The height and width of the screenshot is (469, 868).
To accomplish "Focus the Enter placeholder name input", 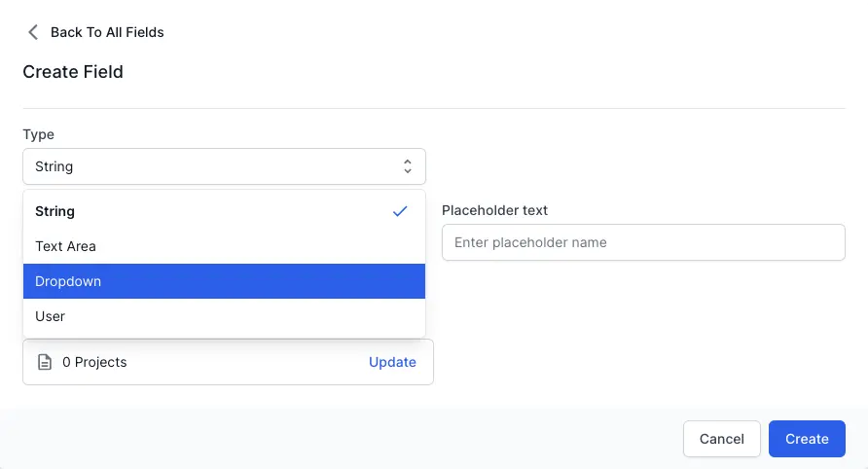I will (x=642, y=242).
